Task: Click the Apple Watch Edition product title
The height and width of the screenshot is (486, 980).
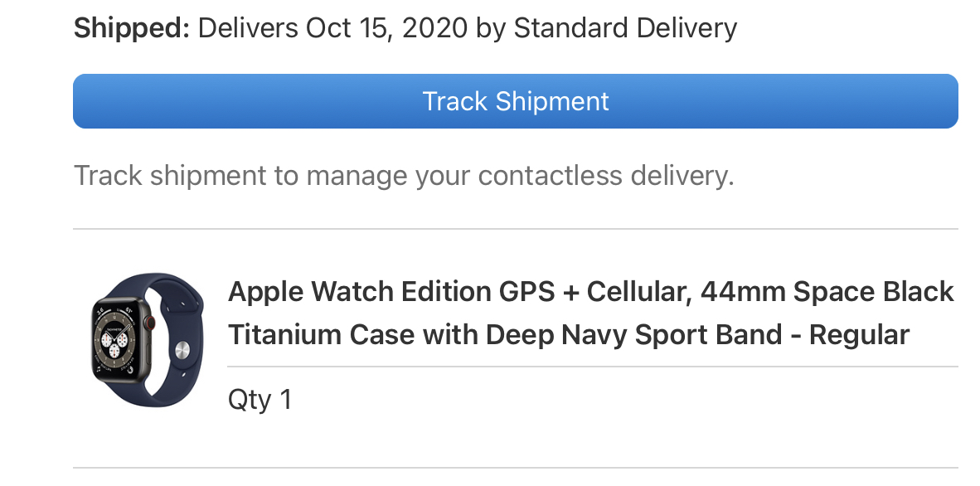Action: tap(590, 313)
